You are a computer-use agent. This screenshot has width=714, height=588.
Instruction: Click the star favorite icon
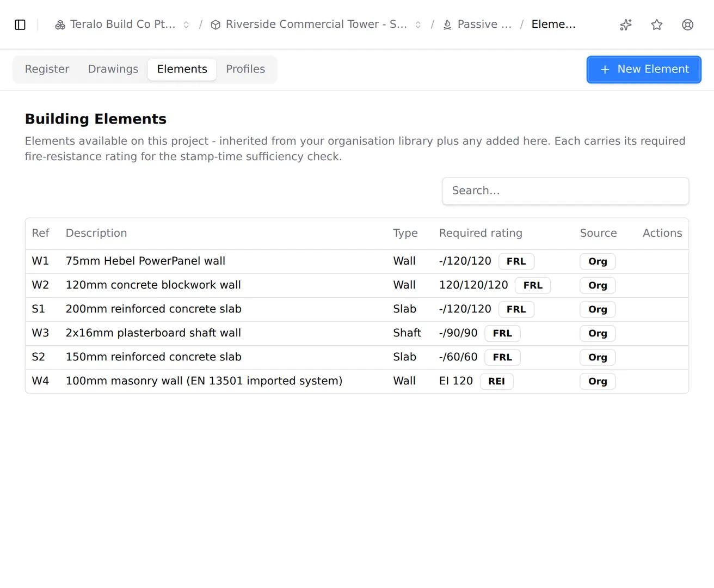(x=657, y=24)
